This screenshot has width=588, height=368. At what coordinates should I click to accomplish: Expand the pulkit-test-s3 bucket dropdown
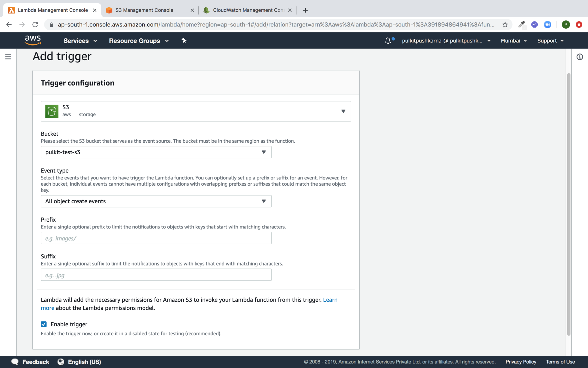tap(156, 152)
